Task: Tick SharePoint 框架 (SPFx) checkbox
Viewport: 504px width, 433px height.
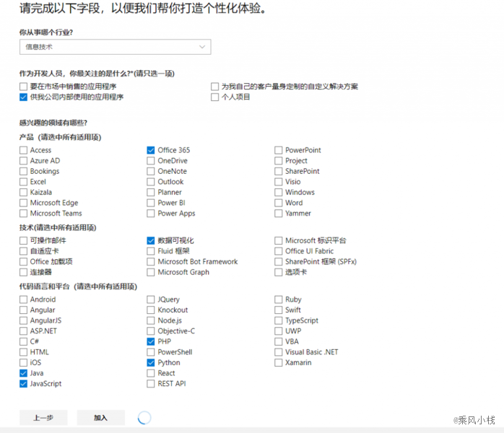Action: point(279,262)
